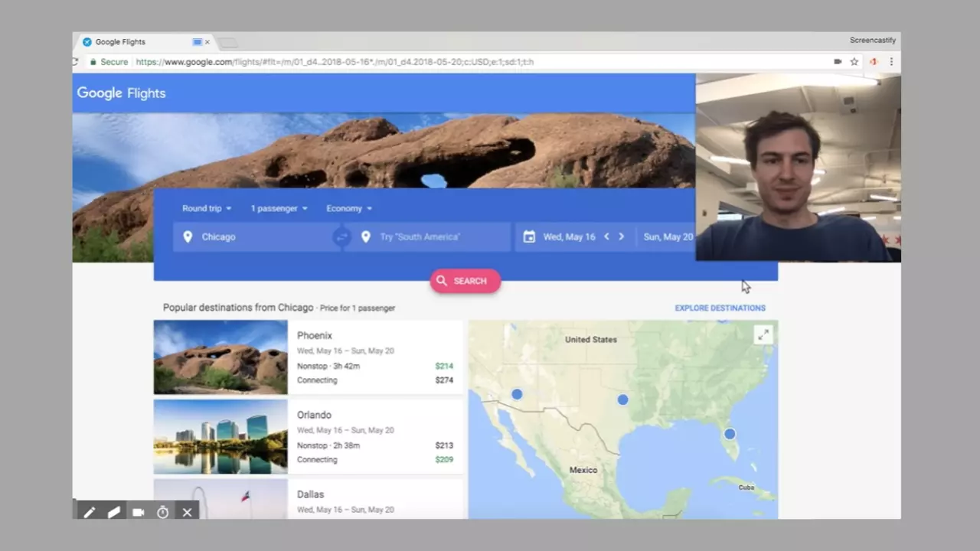
Task: Open a new browser tab
Action: point(228,42)
